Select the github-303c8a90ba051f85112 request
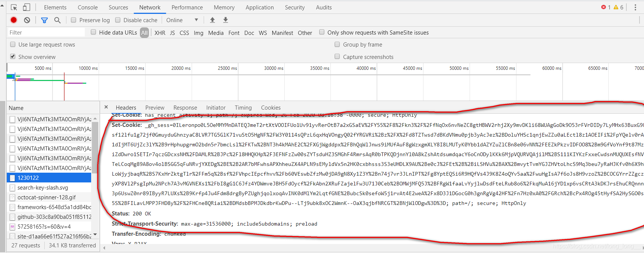Image resolution: width=644 pixels, height=253 pixels. tap(49, 217)
